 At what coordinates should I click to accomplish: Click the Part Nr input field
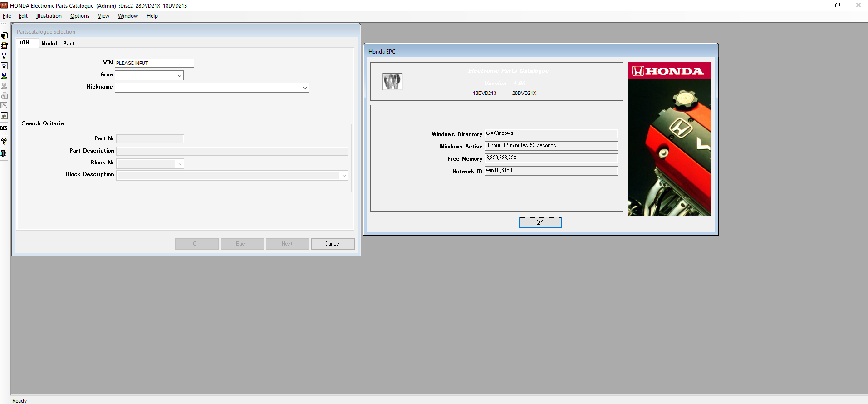150,139
